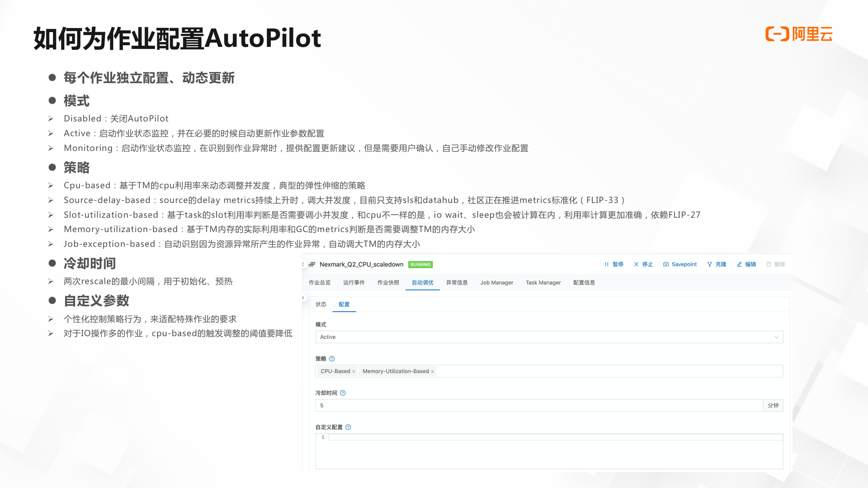This screenshot has width=868, height=488.
Task: Click the stop (停止) X icon
Action: coord(636,264)
